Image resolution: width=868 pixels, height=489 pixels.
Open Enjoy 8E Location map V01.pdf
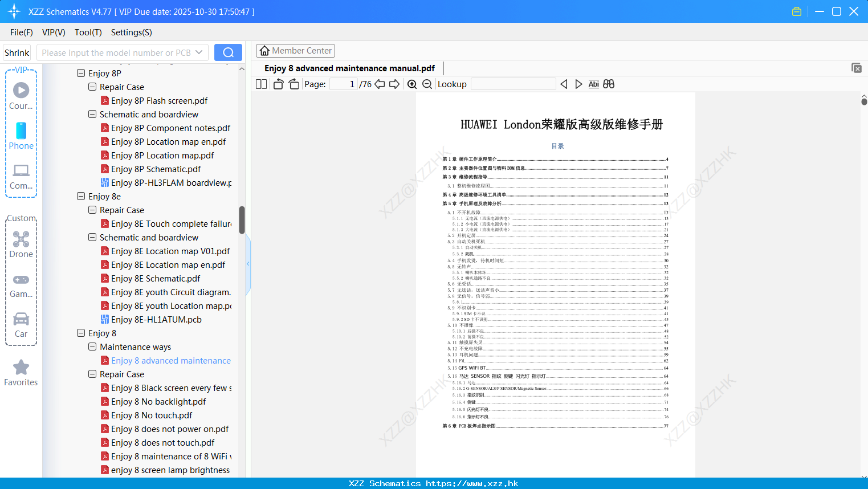[165, 251]
